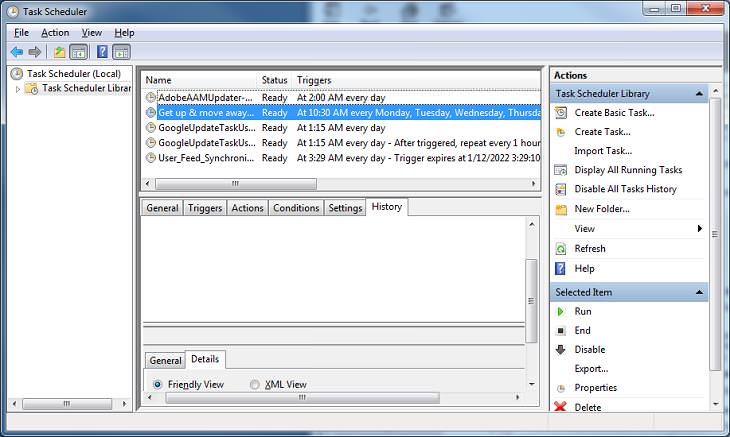The image size is (730, 437).
Task: Switch to the upper General tab
Action: point(162,208)
